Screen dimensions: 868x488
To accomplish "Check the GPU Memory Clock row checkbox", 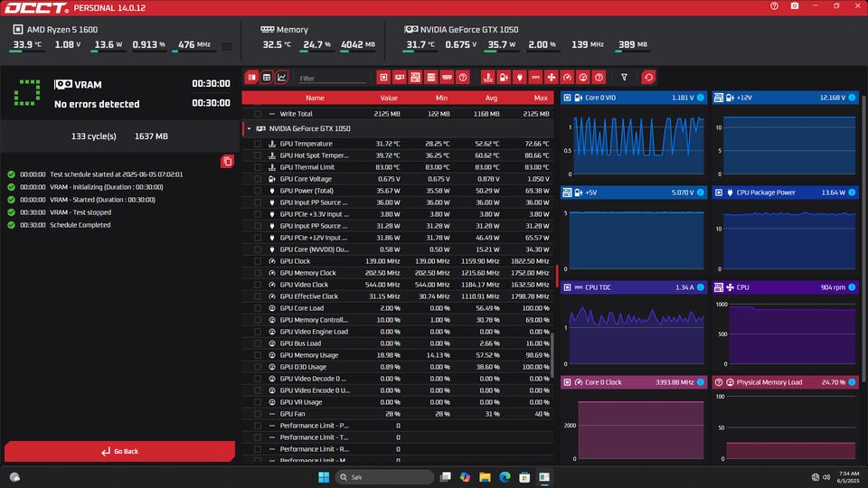I will [258, 273].
